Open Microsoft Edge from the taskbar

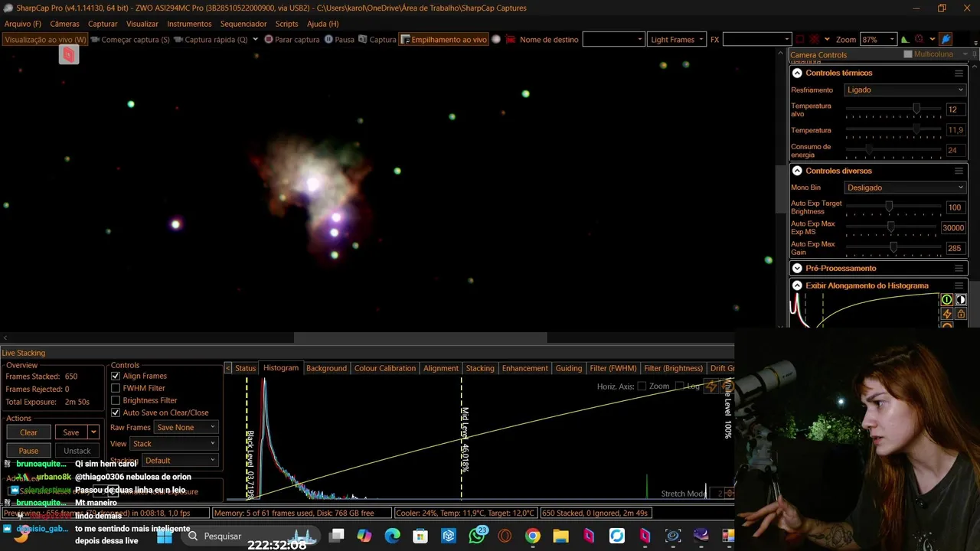click(x=393, y=536)
